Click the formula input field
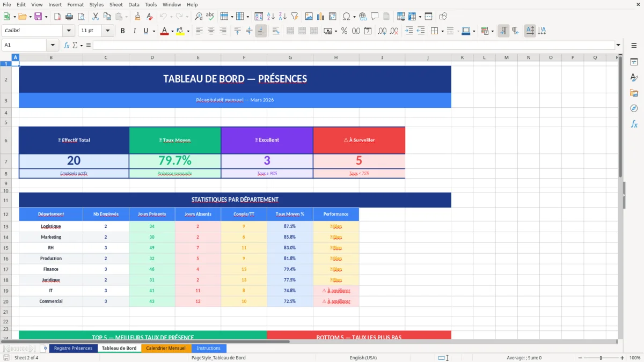The width and height of the screenshot is (644, 362). [x=353, y=46]
